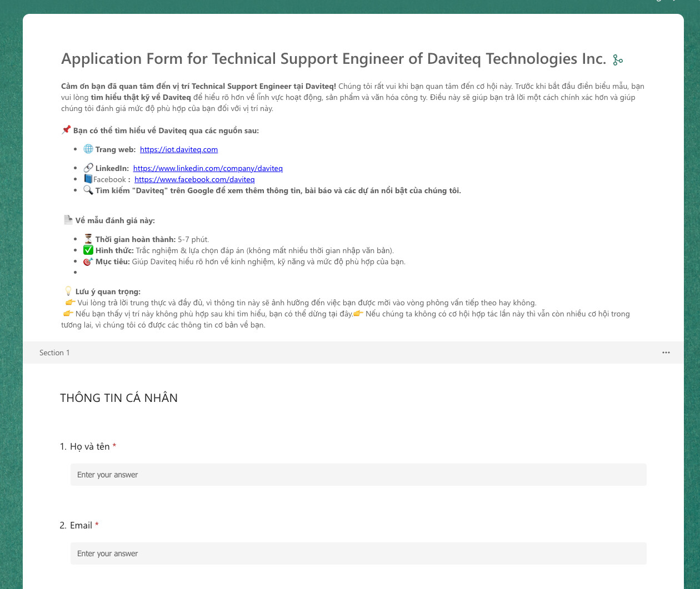Viewport: 700px width, 589px height.
Task: Click the Application Form title text
Action: point(333,59)
